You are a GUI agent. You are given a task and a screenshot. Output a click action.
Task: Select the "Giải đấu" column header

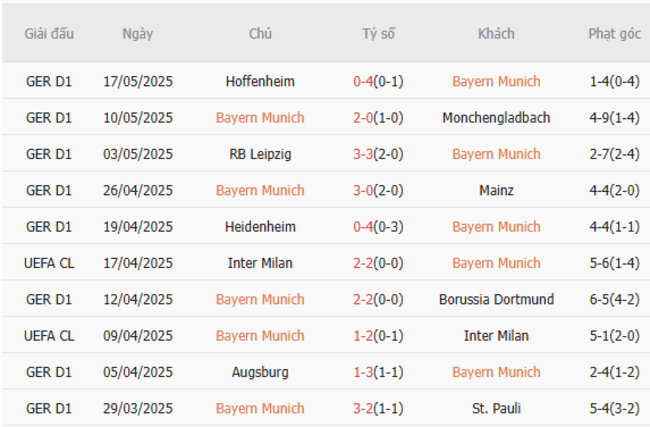click(49, 34)
